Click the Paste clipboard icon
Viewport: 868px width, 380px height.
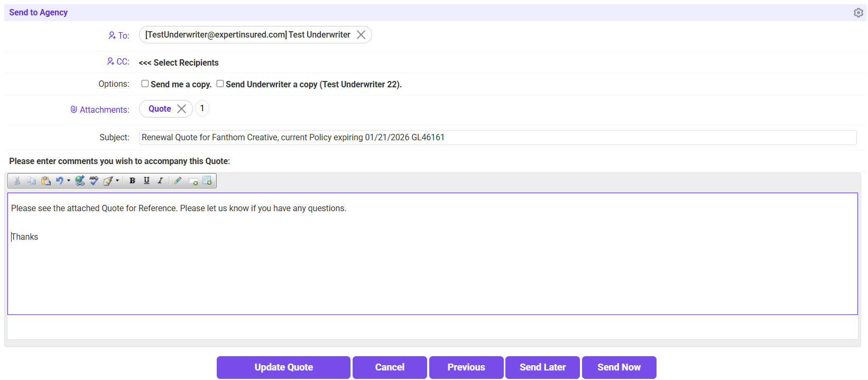coord(46,181)
